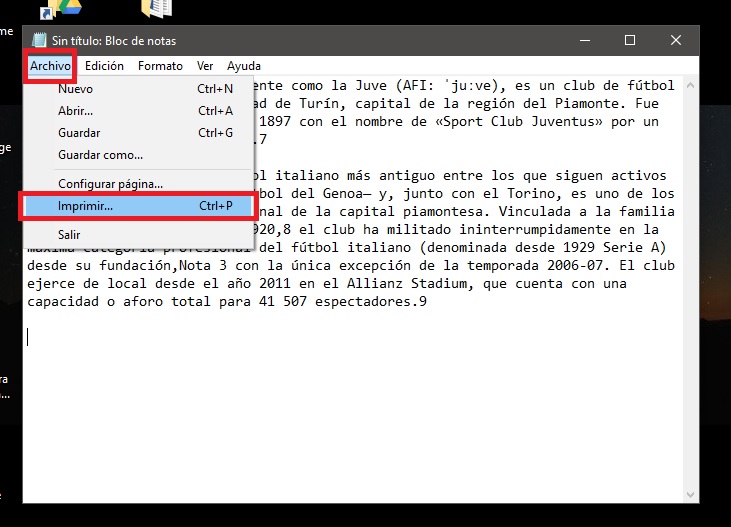Click the word "Piamonte" in the text
Image resolution: width=731 pixels, height=527 pixels.
[587, 104]
